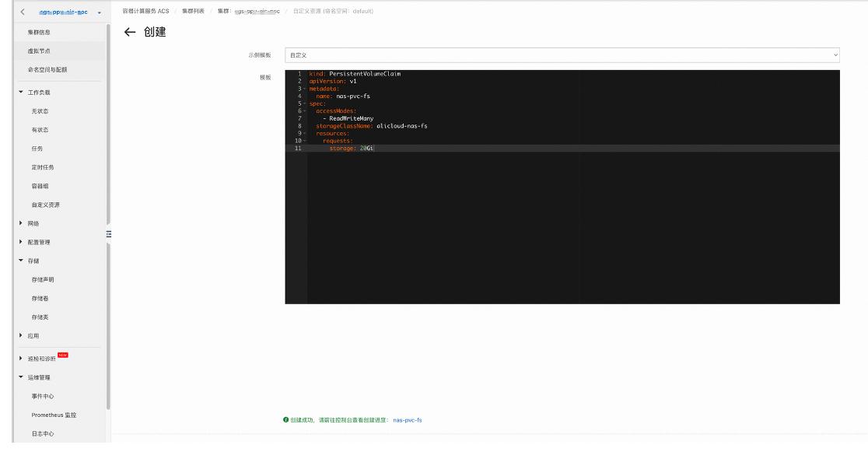Click the green success info icon
Screen dimensions: 868x452
(x=285, y=420)
